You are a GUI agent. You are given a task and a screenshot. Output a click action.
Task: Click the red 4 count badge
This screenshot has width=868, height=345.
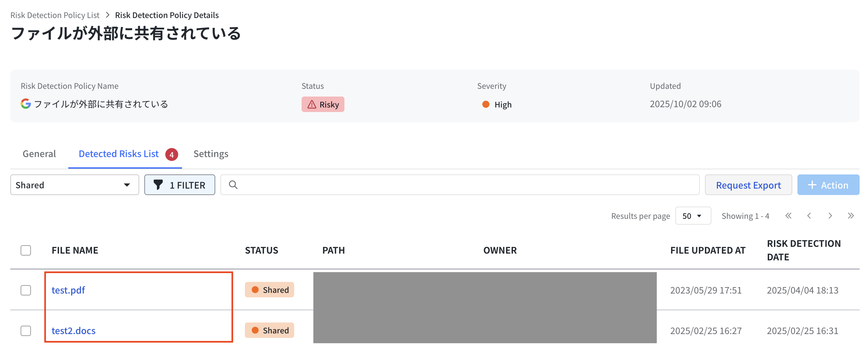click(171, 154)
